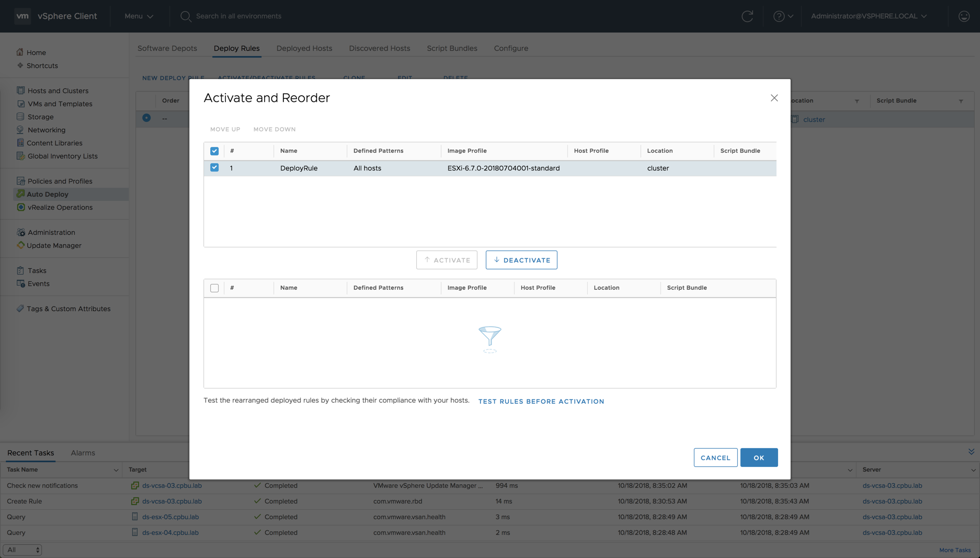
Task: Toggle select-all checkbox in active rules table
Action: [214, 151]
